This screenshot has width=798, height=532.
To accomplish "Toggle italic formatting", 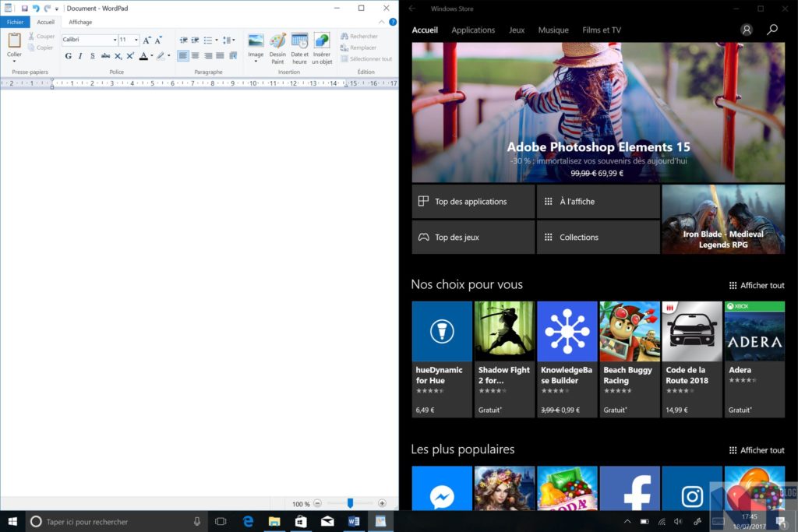I will 80,56.
